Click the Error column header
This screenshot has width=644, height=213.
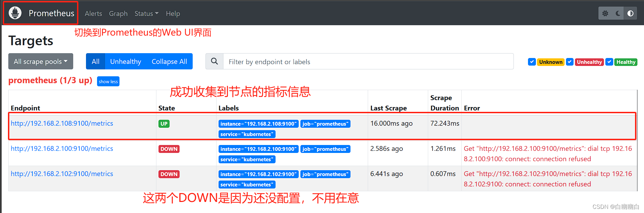[x=472, y=108]
